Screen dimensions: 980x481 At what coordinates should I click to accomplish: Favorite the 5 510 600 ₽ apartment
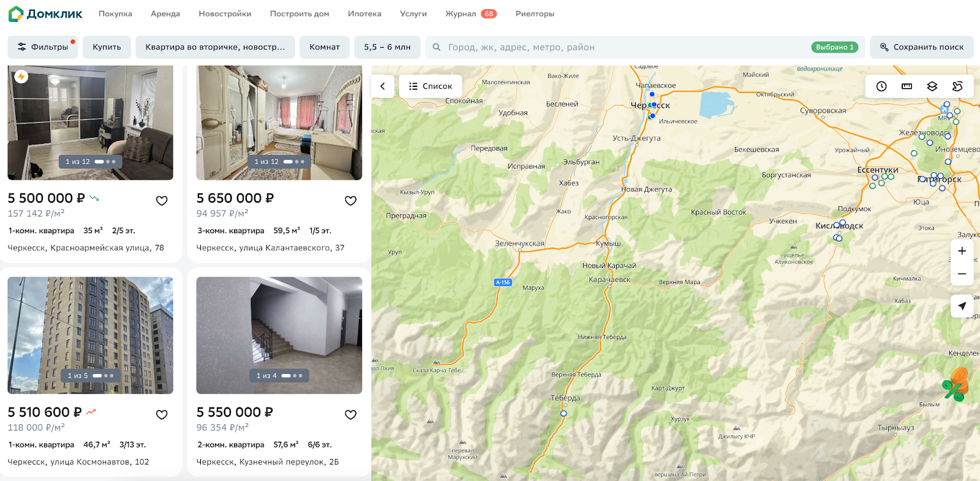(162, 415)
